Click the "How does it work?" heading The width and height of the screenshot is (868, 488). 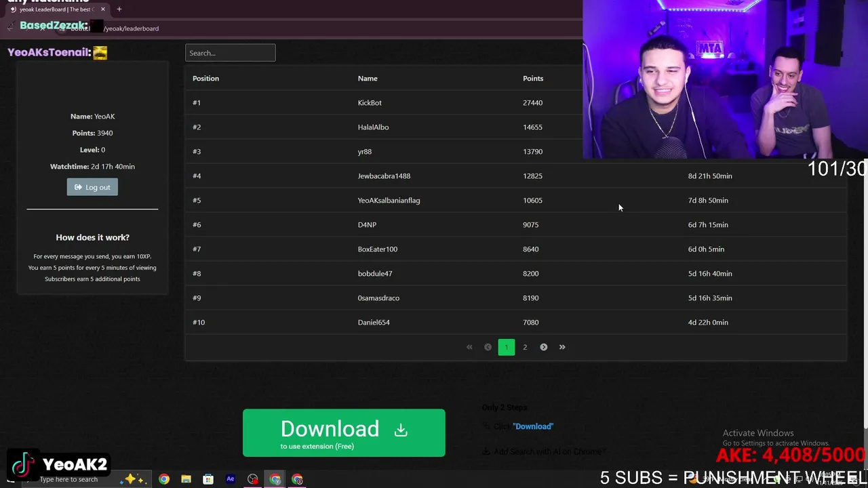tap(92, 237)
